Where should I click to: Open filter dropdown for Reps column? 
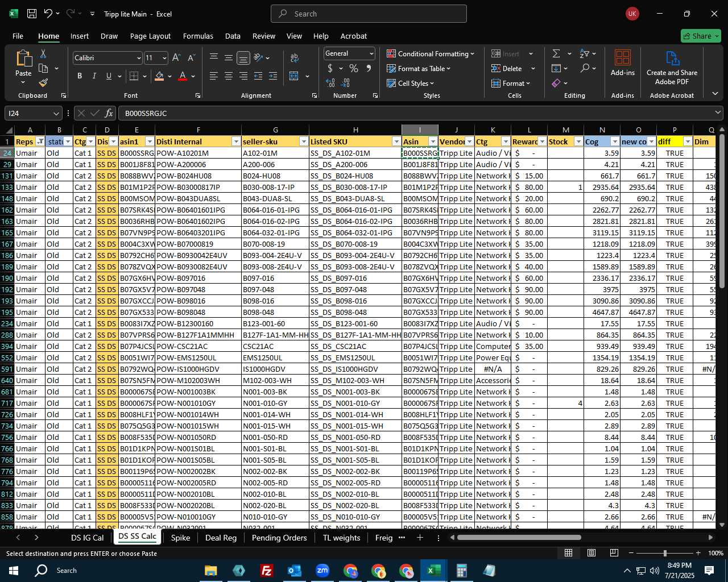tap(40, 142)
